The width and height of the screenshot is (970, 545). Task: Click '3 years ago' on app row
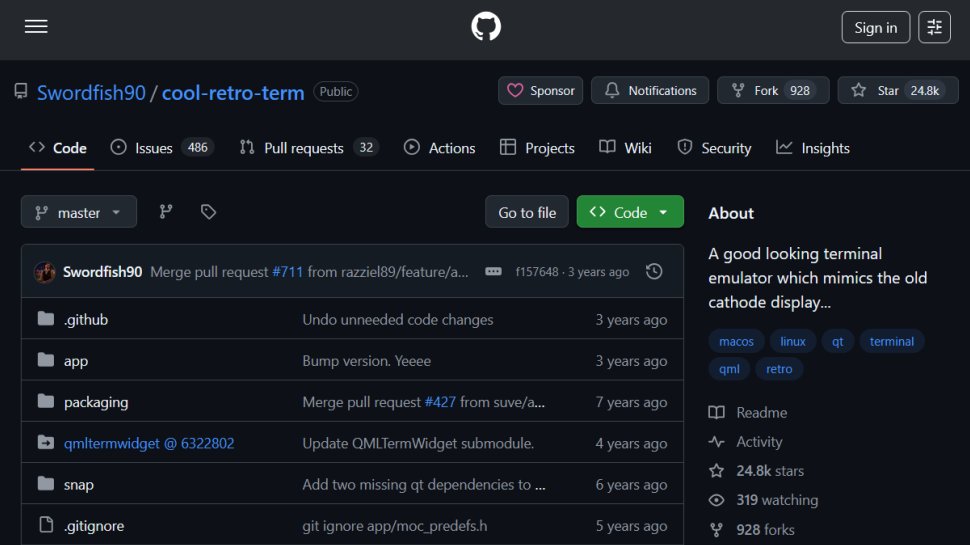(631, 361)
